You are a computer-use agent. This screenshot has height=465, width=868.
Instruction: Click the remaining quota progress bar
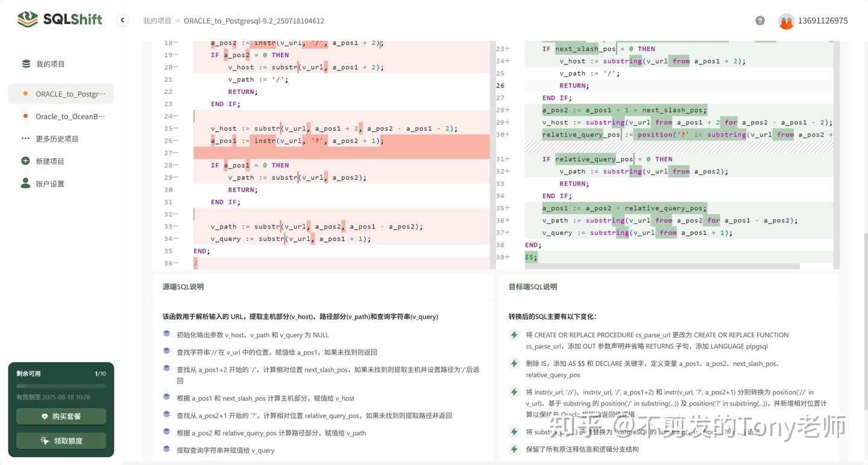pyautogui.click(x=60, y=387)
